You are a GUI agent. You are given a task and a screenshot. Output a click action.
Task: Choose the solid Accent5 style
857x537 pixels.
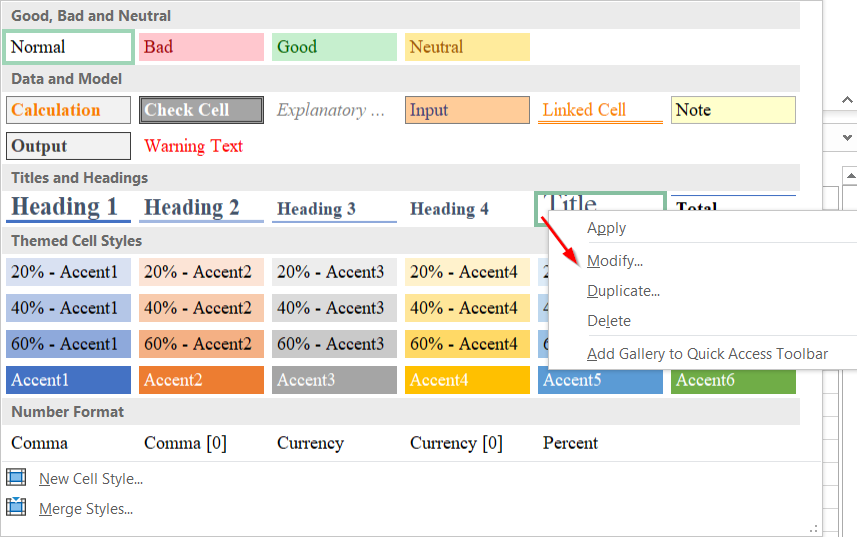(600, 382)
